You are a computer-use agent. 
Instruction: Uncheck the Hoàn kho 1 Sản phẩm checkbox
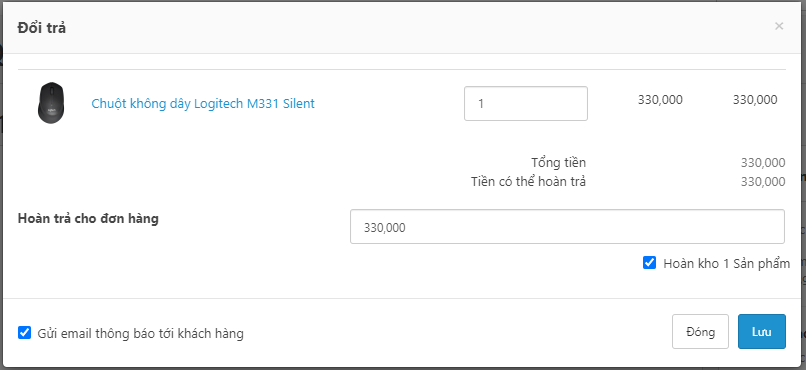pos(649,263)
